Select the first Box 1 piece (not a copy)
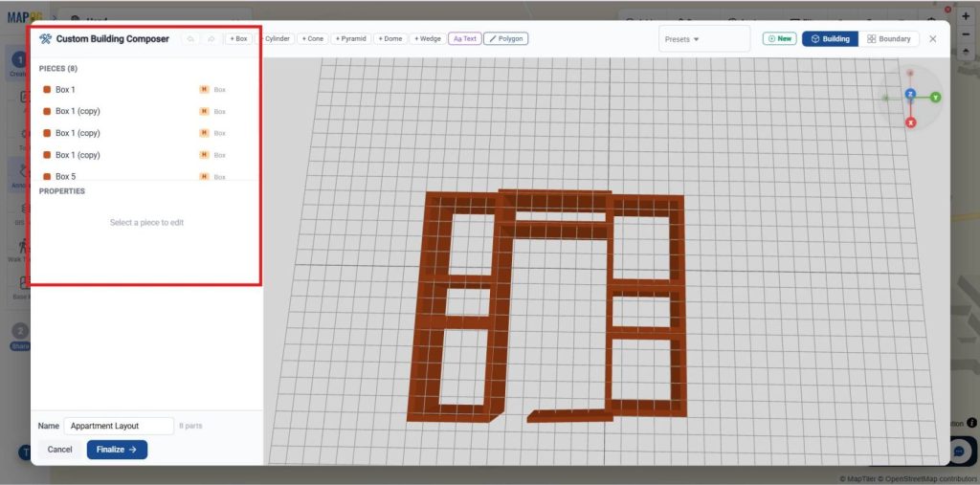Screen dimensions: 980x485 [x=146, y=89]
